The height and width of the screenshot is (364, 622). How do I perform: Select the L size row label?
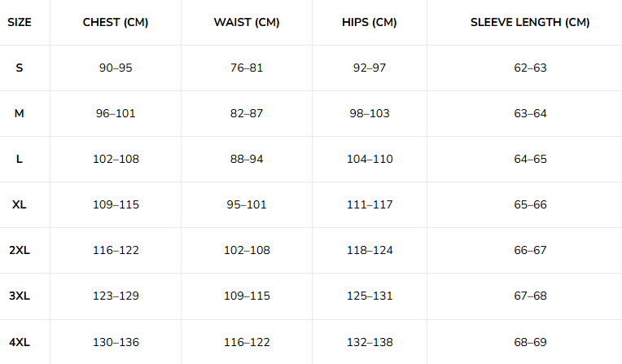coord(20,159)
